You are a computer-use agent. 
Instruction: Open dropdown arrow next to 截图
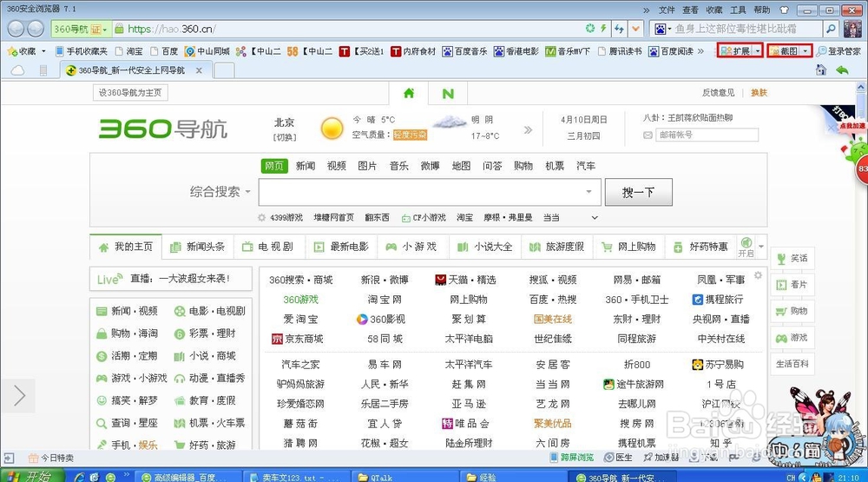[x=806, y=51]
